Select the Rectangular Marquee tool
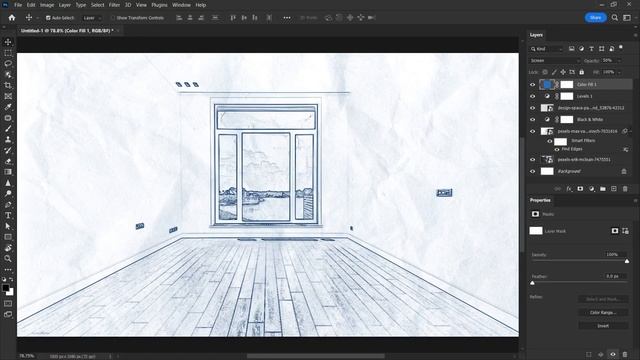 coord(8,53)
